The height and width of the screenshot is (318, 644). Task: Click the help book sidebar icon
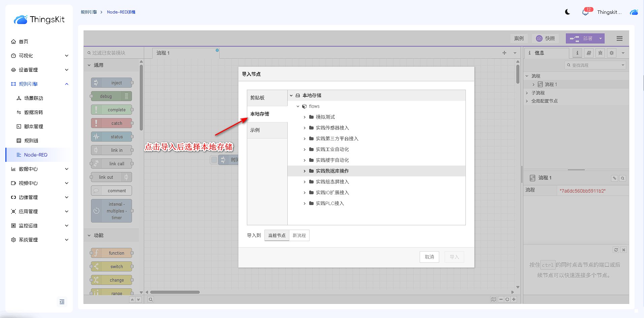coord(589,53)
